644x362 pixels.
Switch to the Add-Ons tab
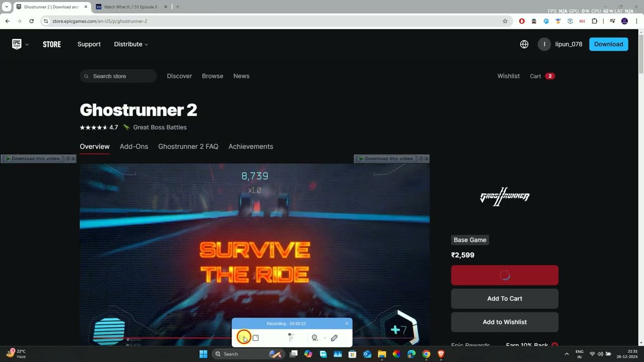point(134,146)
